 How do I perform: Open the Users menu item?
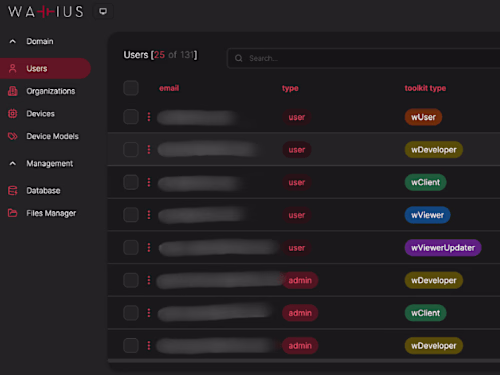click(x=45, y=69)
